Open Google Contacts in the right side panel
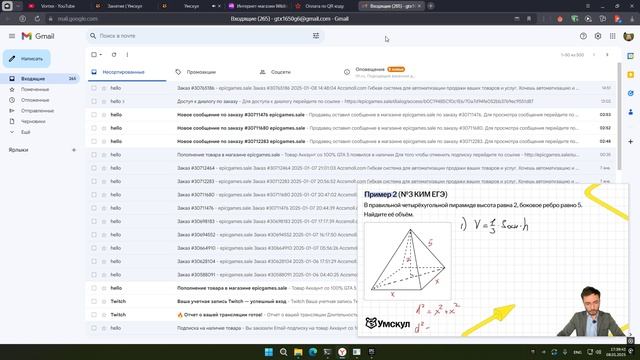The width and height of the screenshot is (640, 360). pos(631,112)
